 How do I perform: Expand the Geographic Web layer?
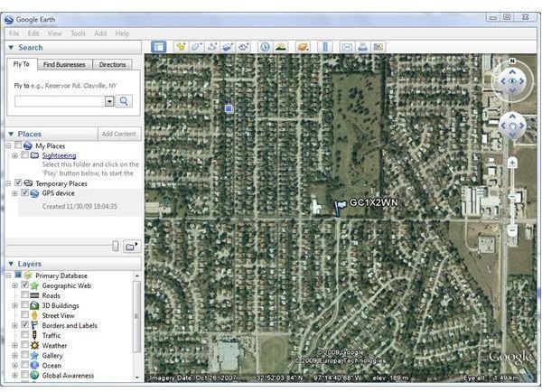(x=14, y=285)
